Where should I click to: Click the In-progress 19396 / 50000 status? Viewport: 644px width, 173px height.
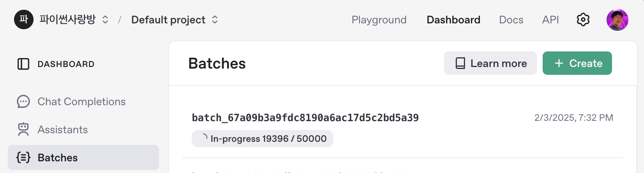pyautogui.click(x=262, y=139)
